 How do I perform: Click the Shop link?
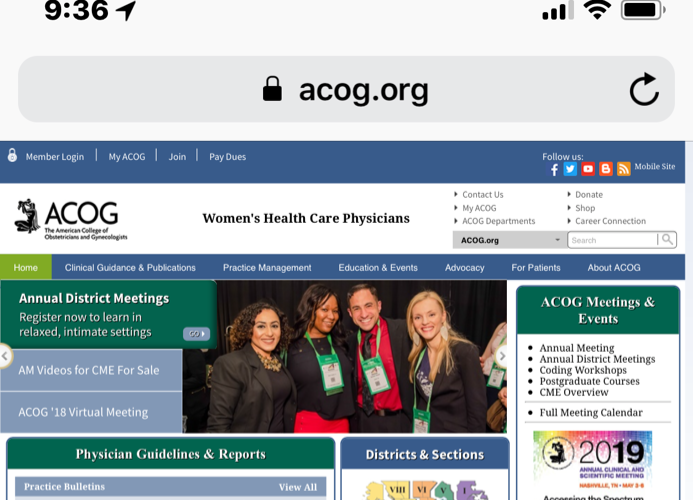(x=585, y=208)
